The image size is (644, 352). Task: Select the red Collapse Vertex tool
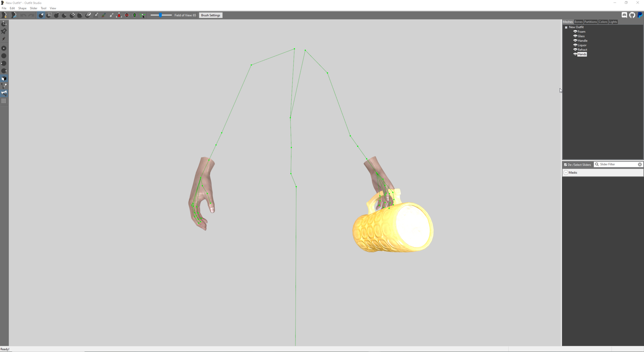coord(119,15)
